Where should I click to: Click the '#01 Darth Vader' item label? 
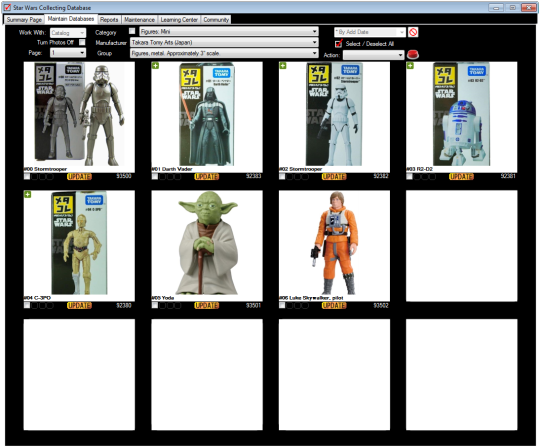pyautogui.click(x=172, y=169)
